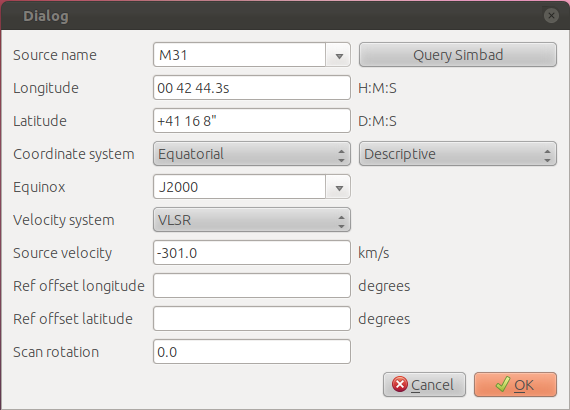The height and width of the screenshot is (410, 570).
Task: Select the Scan rotation input field
Action: [252, 352]
